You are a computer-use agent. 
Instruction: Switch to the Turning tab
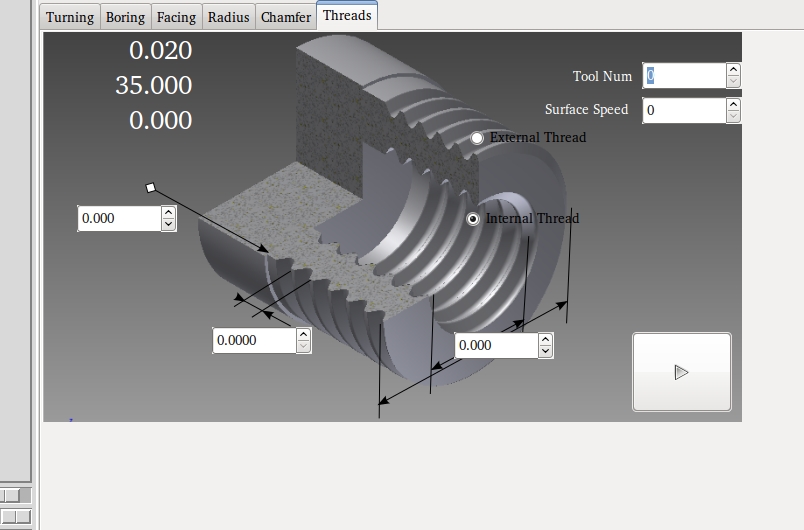[70, 17]
